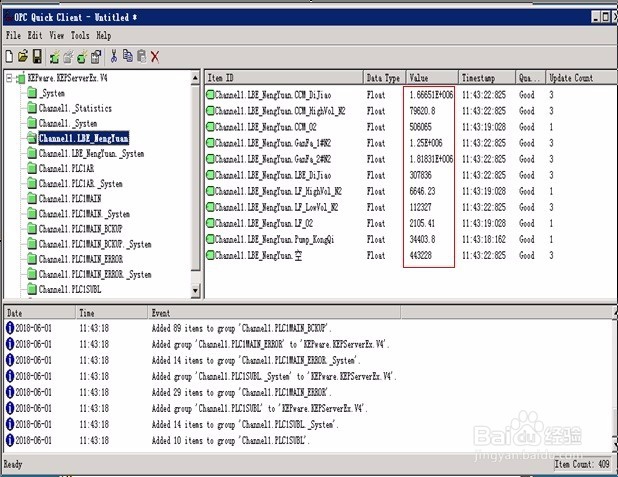The image size is (618, 477).
Task: Sort by Update Count column header
Action: tap(581, 78)
